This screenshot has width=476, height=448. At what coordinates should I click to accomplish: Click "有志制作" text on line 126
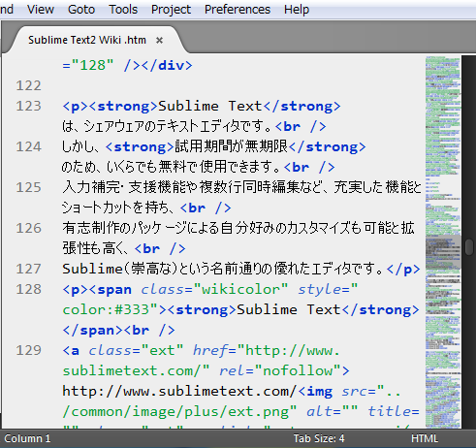(x=90, y=228)
